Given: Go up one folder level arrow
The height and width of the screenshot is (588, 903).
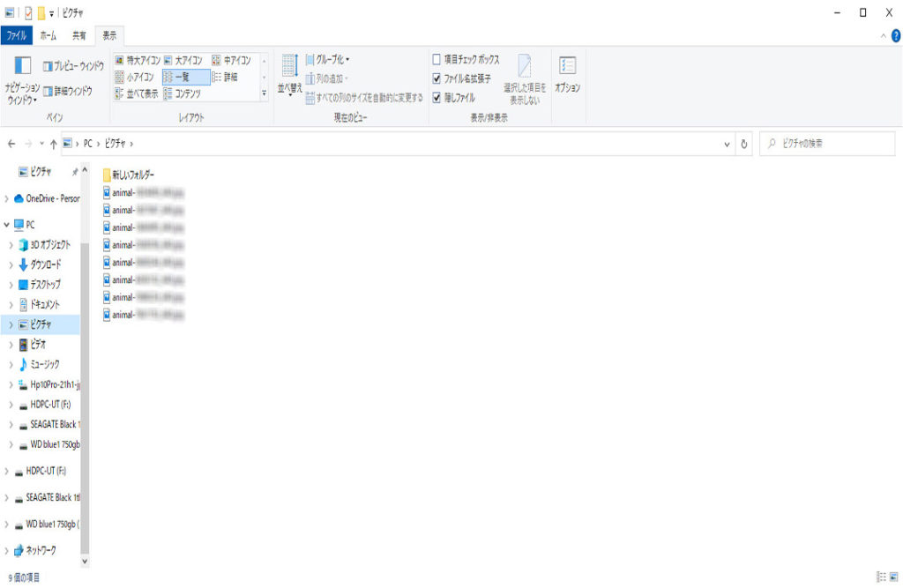Looking at the screenshot, I should coord(53,144).
